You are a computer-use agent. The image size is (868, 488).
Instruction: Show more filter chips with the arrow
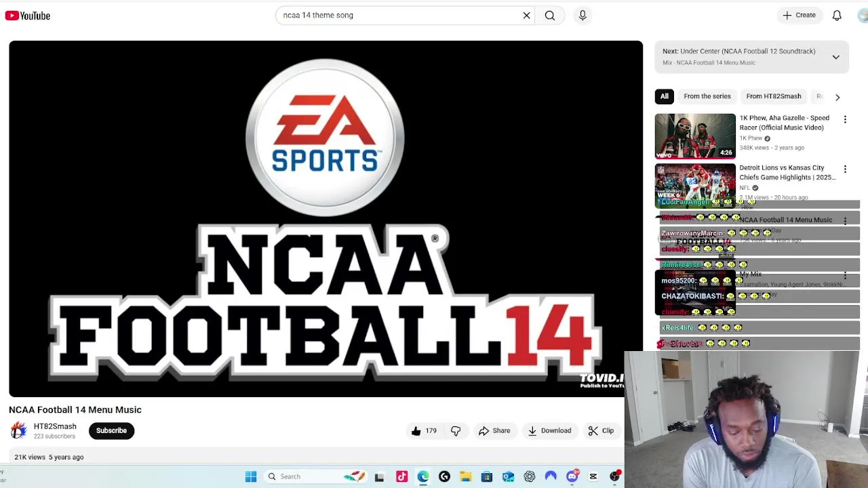tap(837, 97)
